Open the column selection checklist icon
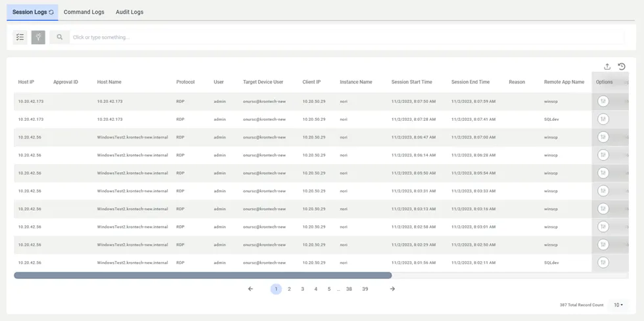 tap(20, 37)
